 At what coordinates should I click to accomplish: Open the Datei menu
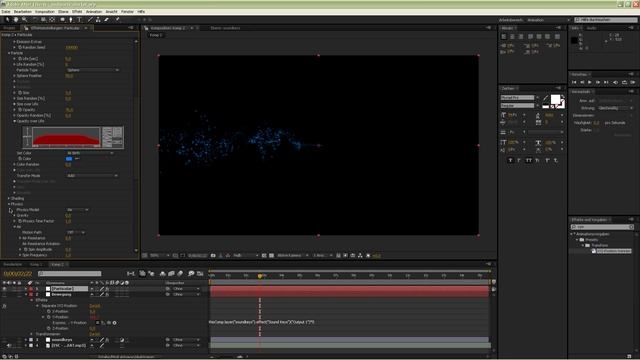pos(6,12)
